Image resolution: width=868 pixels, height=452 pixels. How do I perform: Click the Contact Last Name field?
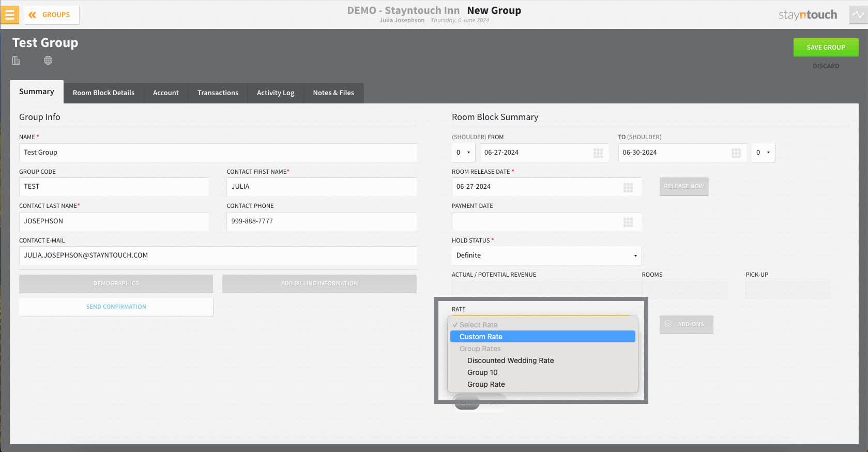click(114, 221)
